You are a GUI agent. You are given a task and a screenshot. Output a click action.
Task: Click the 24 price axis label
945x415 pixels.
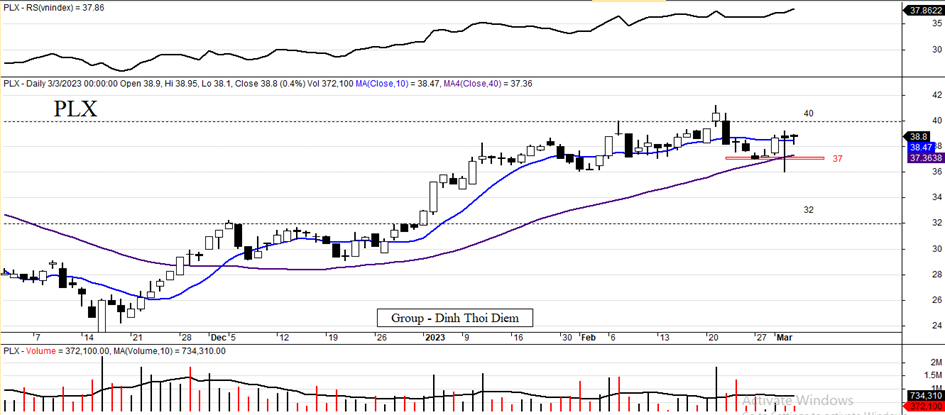point(938,326)
